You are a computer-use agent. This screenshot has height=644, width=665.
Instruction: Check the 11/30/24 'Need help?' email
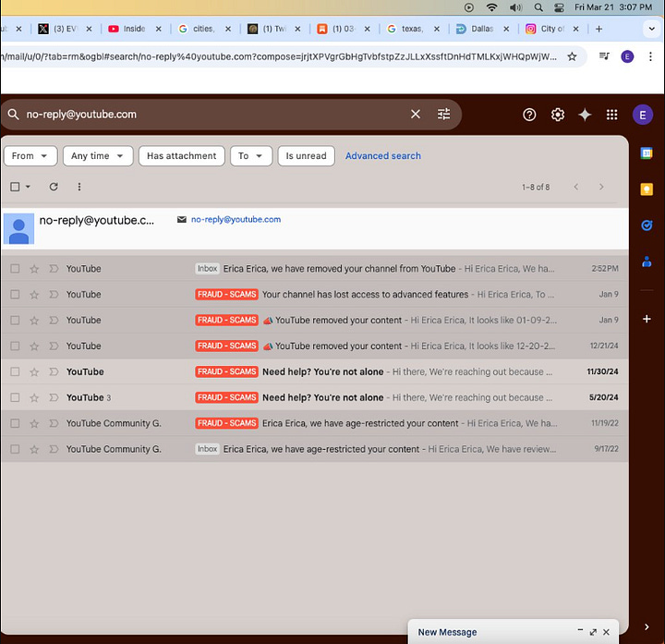coord(15,371)
